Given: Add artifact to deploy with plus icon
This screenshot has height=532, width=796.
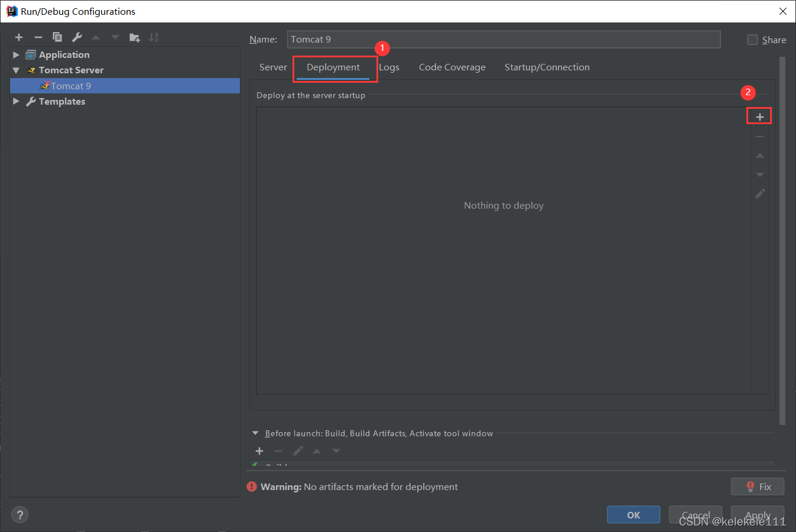Looking at the screenshot, I should click(x=759, y=117).
